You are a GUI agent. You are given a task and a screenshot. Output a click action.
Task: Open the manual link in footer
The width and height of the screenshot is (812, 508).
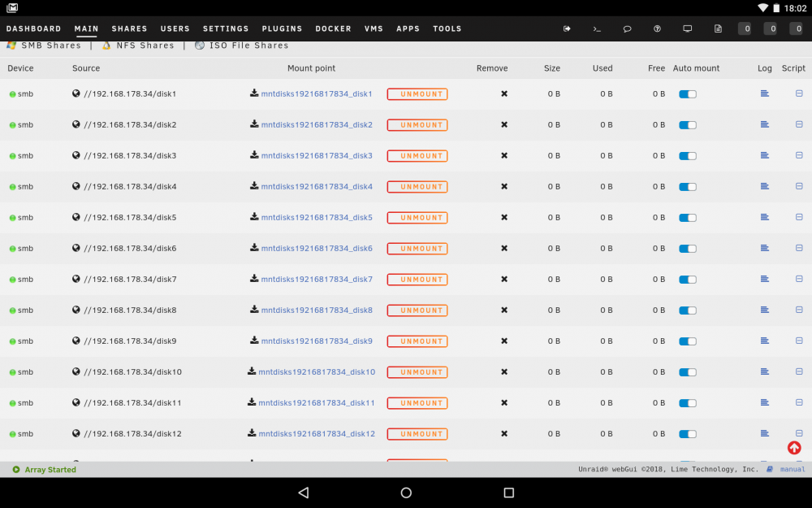point(793,469)
